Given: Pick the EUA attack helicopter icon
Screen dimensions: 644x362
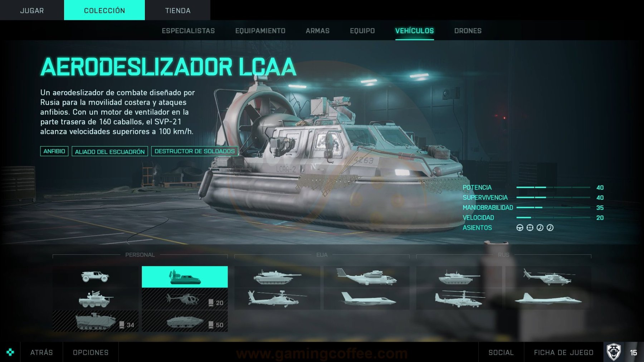Looking at the screenshot, I should [x=277, y=299].
